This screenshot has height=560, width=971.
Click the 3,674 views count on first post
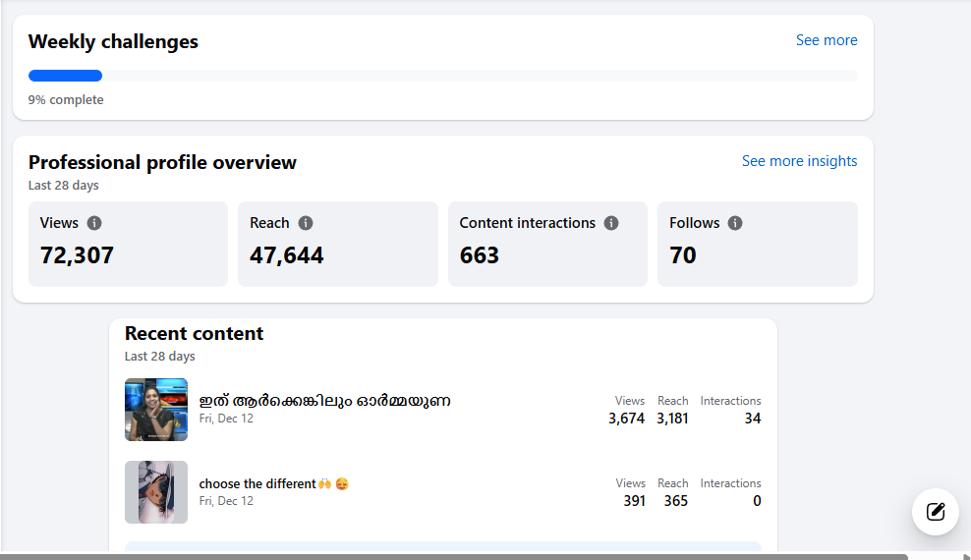pyautogui.click(x=626, y=419)
